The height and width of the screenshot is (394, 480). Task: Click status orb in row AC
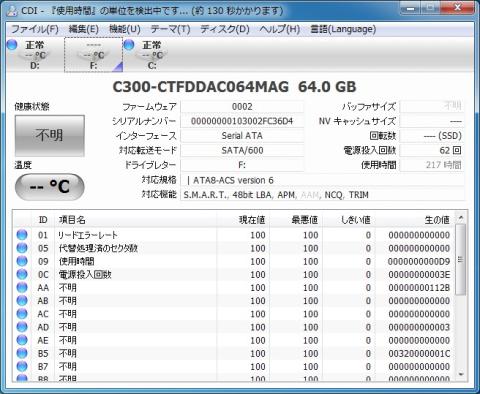coord(22,314)
